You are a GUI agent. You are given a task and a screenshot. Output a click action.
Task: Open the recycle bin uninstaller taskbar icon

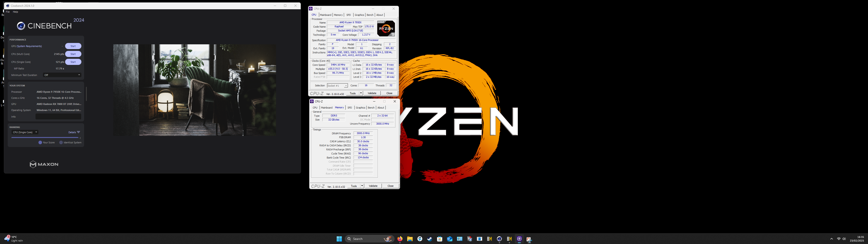coord(470,239)
